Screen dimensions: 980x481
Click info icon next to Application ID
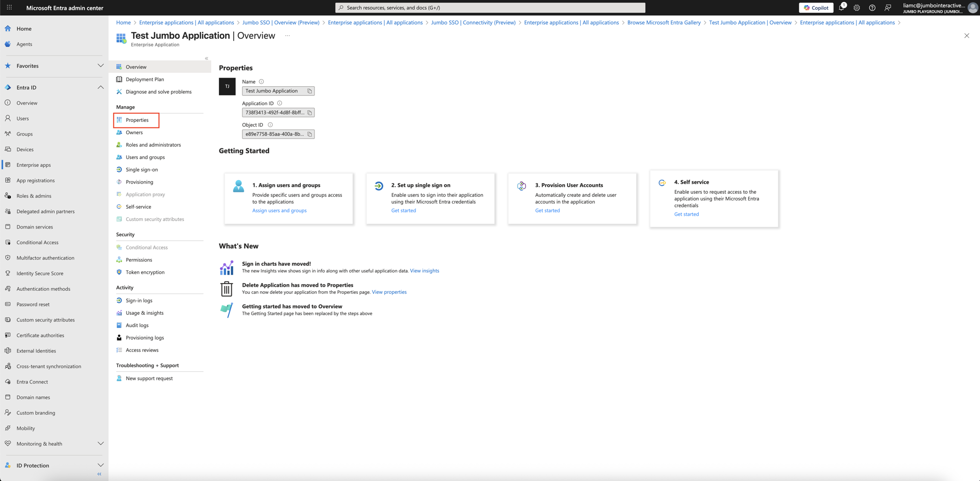(279, 103)
